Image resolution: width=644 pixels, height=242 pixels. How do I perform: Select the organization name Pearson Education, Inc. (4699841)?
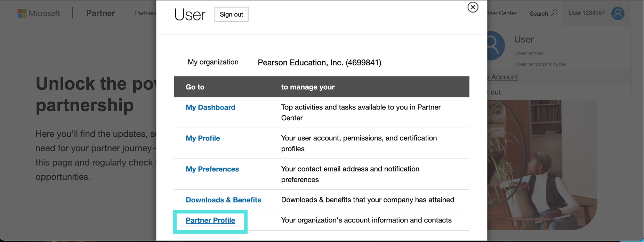click(x=320, y=63)
